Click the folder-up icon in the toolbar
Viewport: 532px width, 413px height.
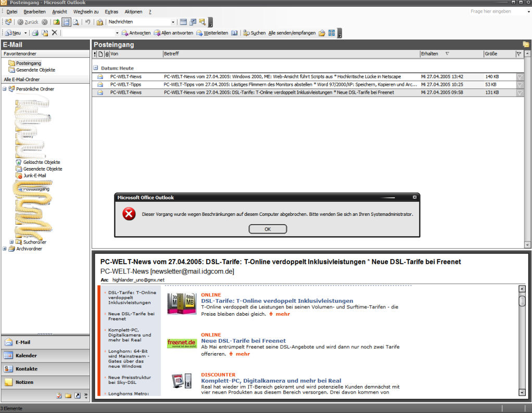point(56,22)
